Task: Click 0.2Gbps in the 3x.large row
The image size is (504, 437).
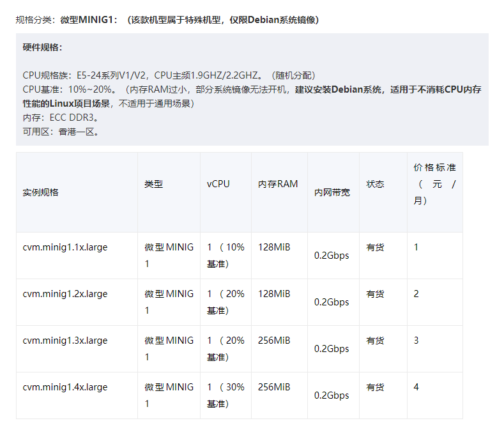Action: pos(332,349)
